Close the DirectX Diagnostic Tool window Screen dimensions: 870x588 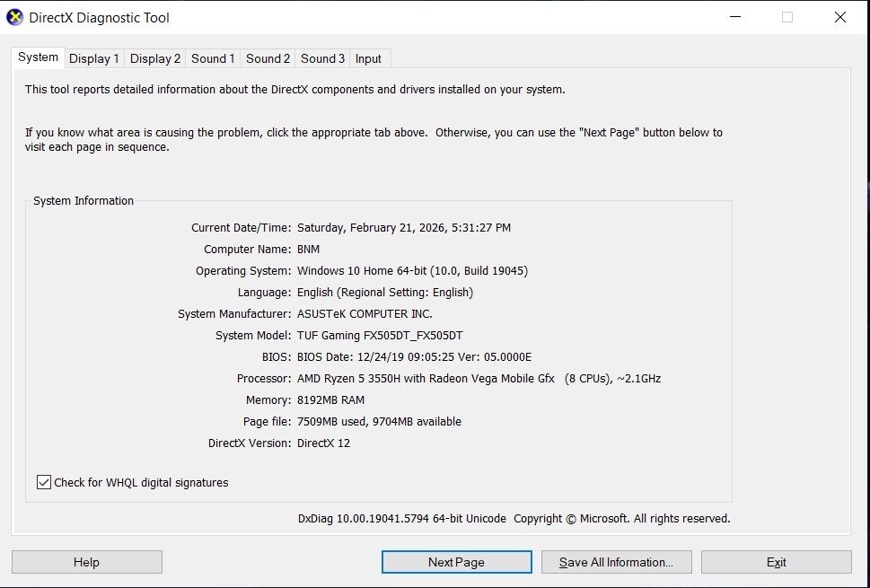coord(840,17)
